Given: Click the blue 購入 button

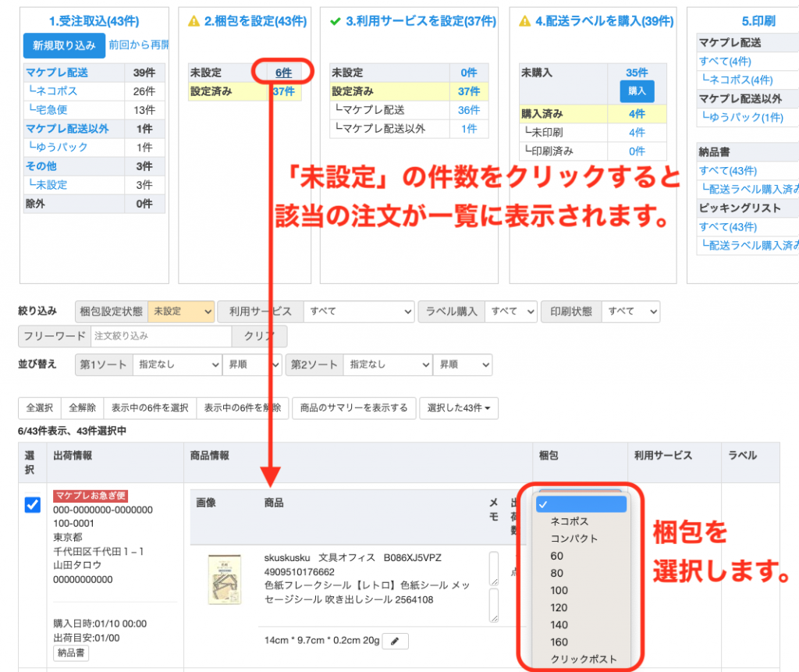Looking at the screenshot, I should tap(637, 91).
